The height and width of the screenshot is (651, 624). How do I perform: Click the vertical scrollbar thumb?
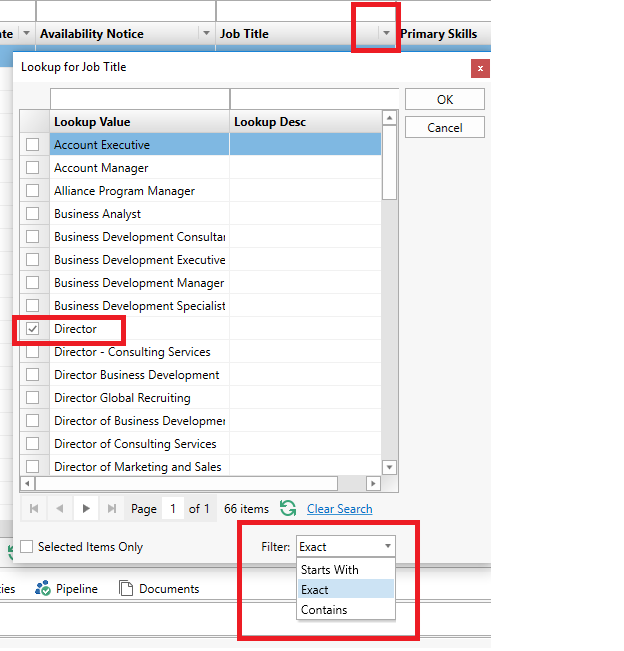pyautogui.click(x=389, y=162)
